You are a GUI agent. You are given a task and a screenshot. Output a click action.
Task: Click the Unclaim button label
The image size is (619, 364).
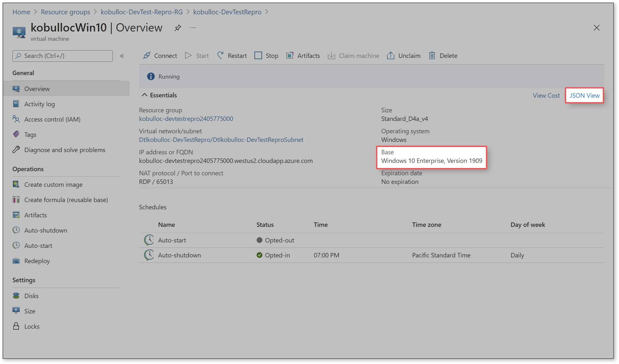(409, 56)
